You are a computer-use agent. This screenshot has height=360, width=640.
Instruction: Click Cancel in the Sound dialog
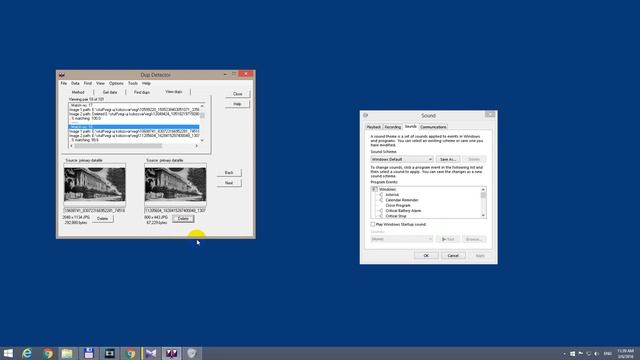pos(453,256)
